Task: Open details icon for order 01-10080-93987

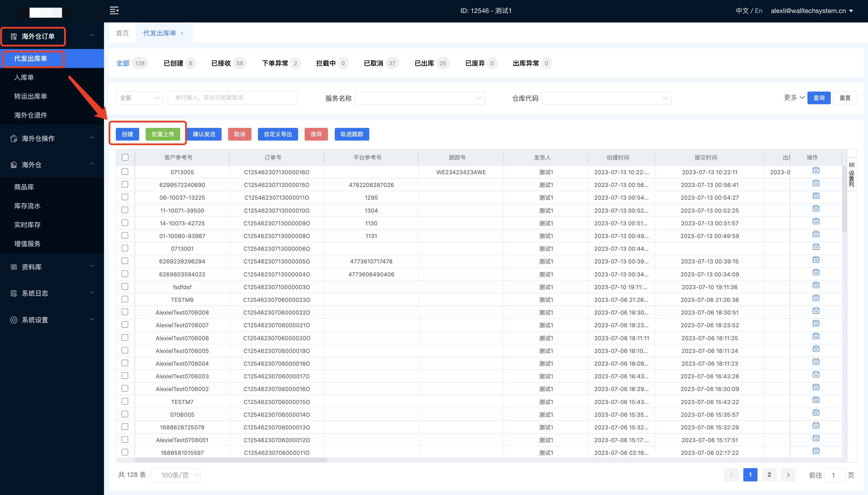Action: pyautogui.click(x=816, y=234)
